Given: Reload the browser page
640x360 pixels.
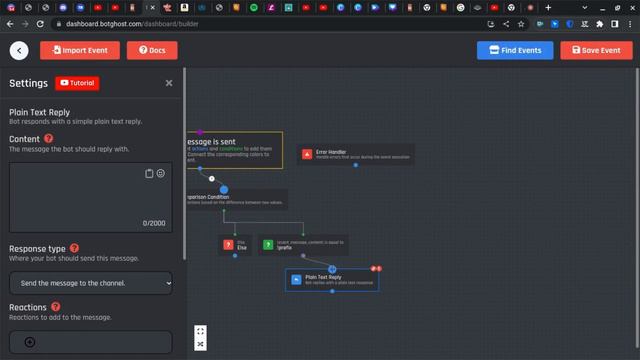Looking at the screenshot, I should point(40,24).
